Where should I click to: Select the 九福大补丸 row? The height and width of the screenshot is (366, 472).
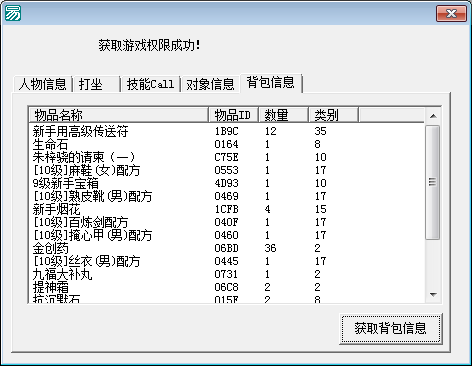(x=227, y=274)
